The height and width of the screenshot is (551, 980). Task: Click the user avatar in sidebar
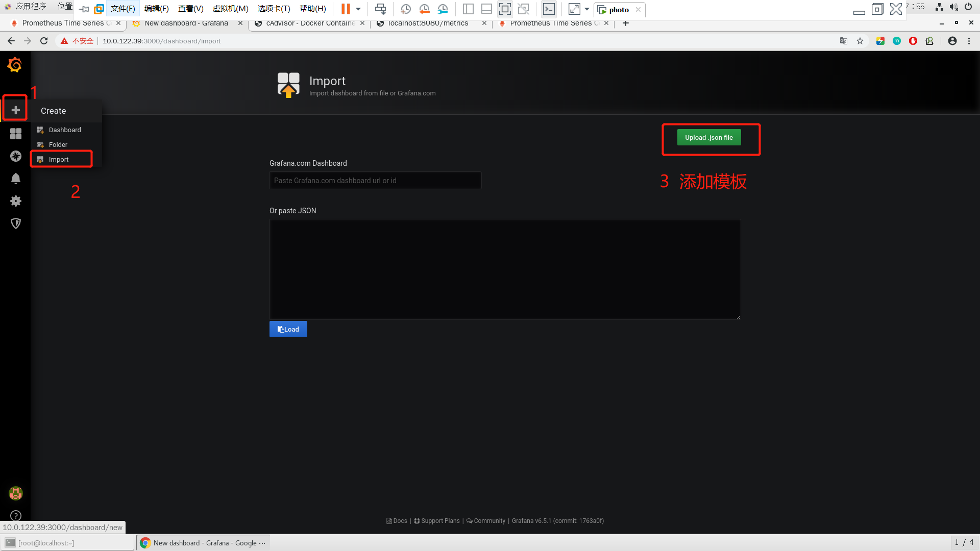pos(15,493)
